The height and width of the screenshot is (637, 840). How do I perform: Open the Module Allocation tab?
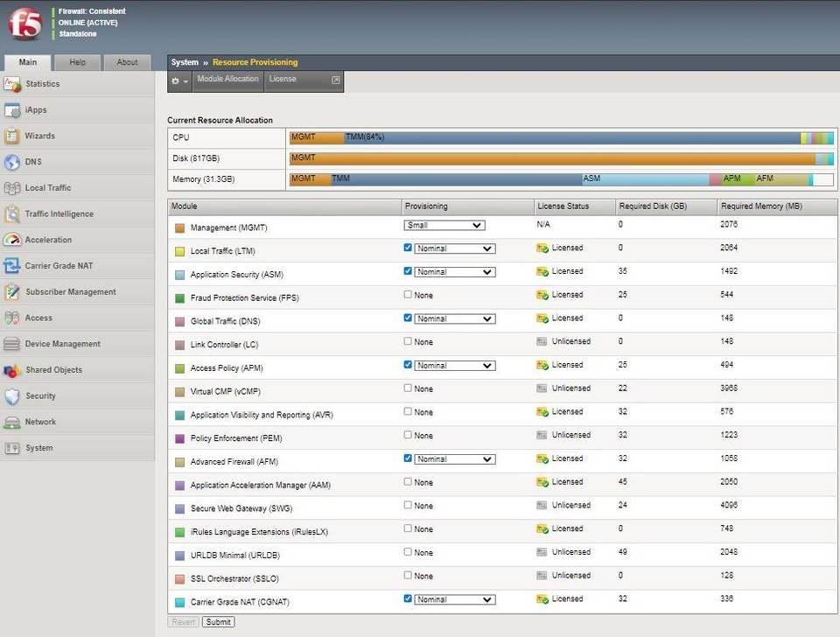pos(227,80)
